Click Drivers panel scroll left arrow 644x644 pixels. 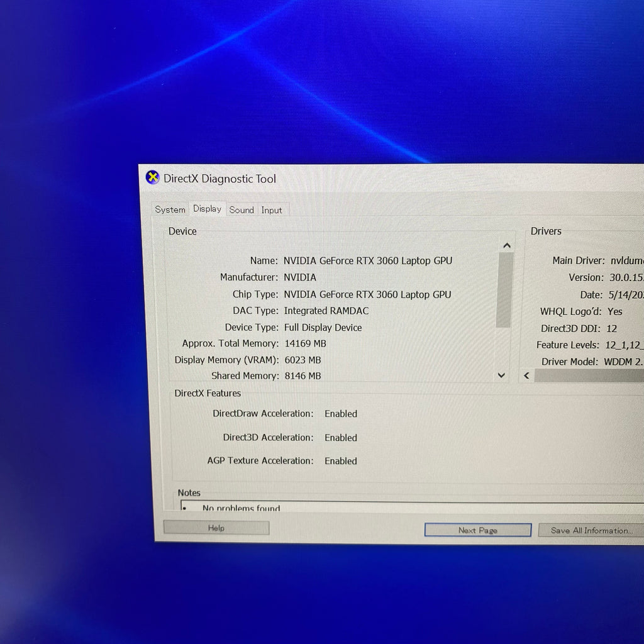tap(526, 375)
